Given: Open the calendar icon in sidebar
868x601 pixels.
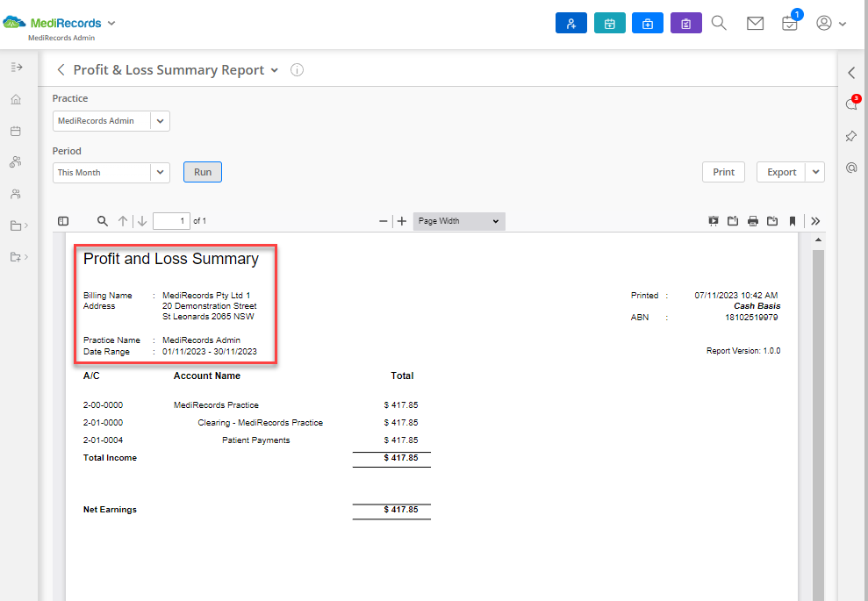Looking at the screenshot, I should (x=16, y=131).
